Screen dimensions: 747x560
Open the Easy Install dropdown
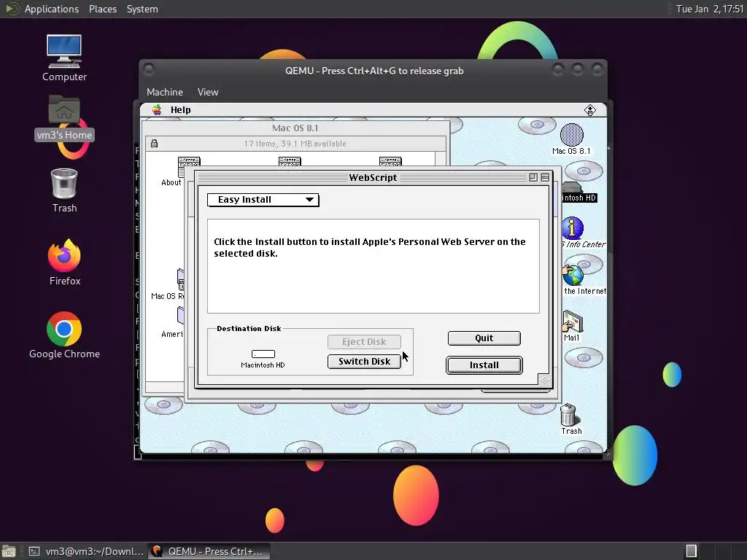pos(263,200)
